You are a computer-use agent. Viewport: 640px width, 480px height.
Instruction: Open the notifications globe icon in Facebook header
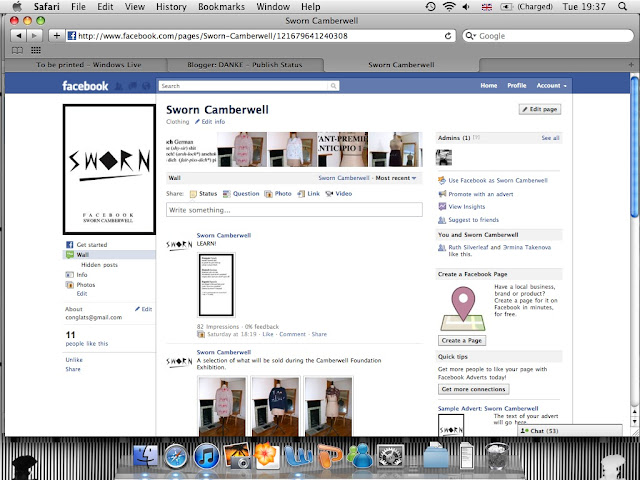pos(146,86)
